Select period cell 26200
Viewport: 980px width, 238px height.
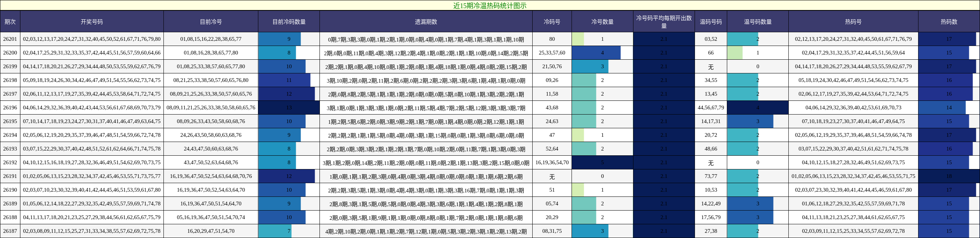click(x=10, y=53)
